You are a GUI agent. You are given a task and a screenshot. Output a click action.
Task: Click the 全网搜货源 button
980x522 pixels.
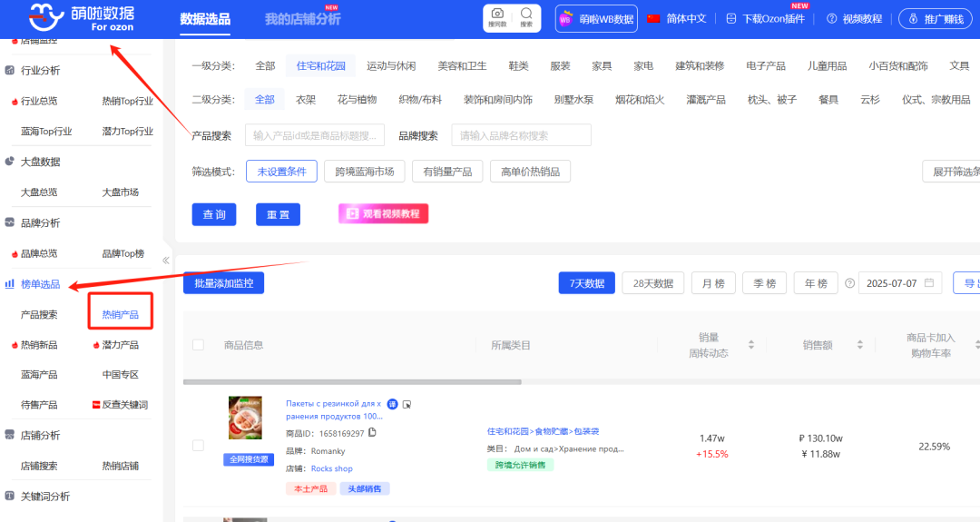pyautogui.click(x=249, y=459)
